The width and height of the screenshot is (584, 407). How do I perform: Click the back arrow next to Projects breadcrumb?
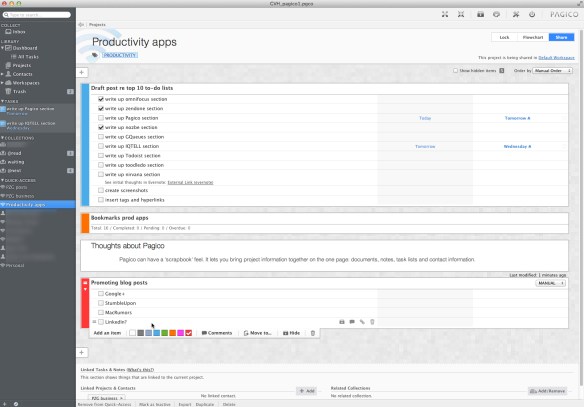(81, 25)
